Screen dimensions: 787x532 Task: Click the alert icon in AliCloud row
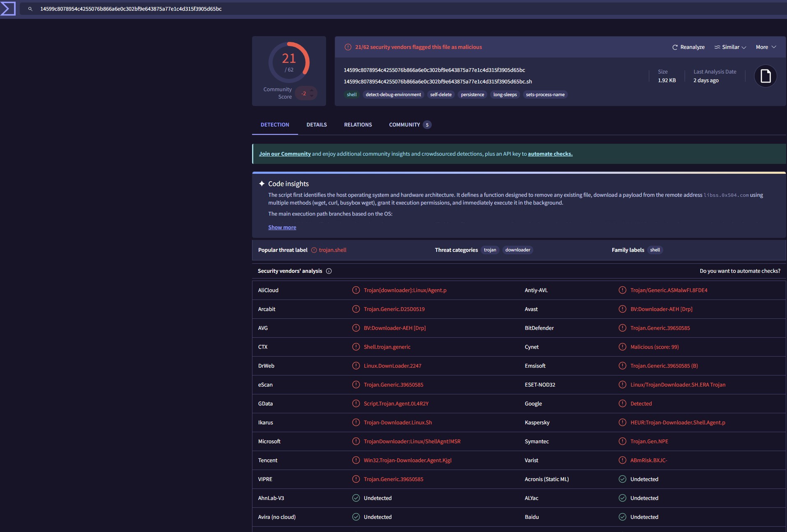pyautogui.click(x=356, y=290)
